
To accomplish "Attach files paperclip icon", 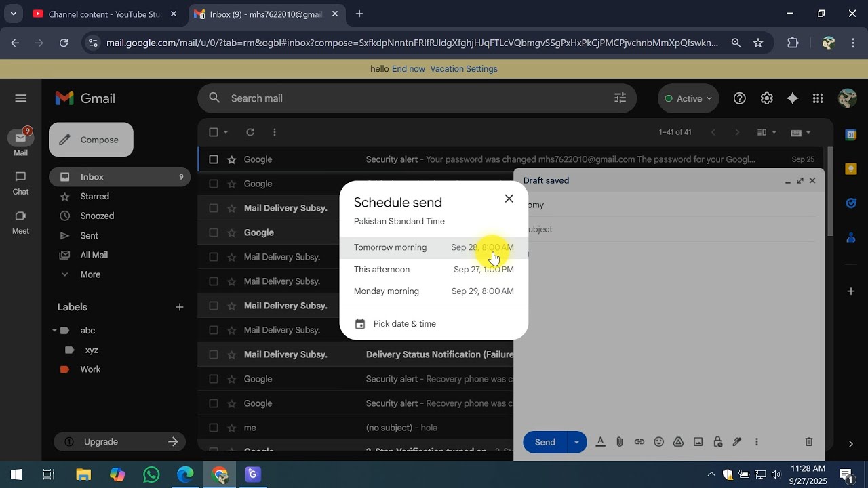I will point(620,442).
